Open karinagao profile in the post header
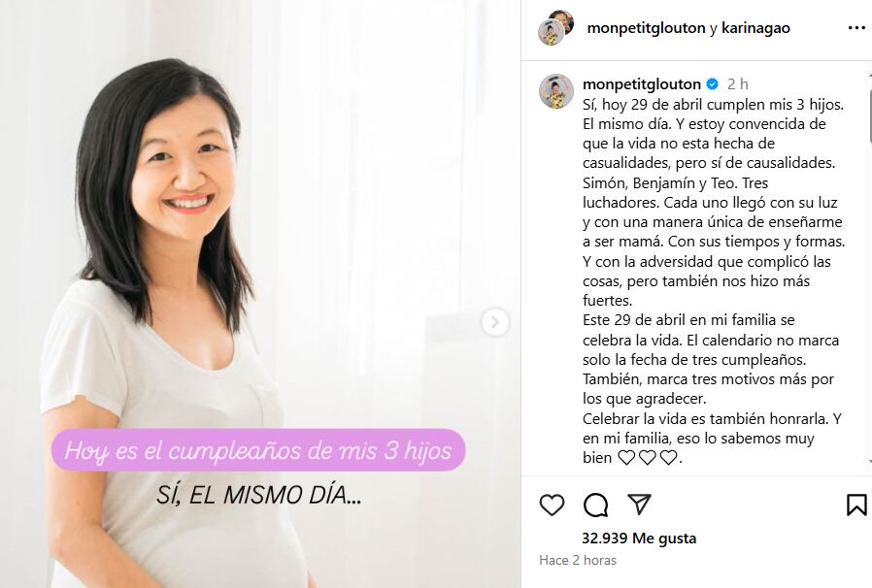This screenshot has width=872, height=588. 755,28
